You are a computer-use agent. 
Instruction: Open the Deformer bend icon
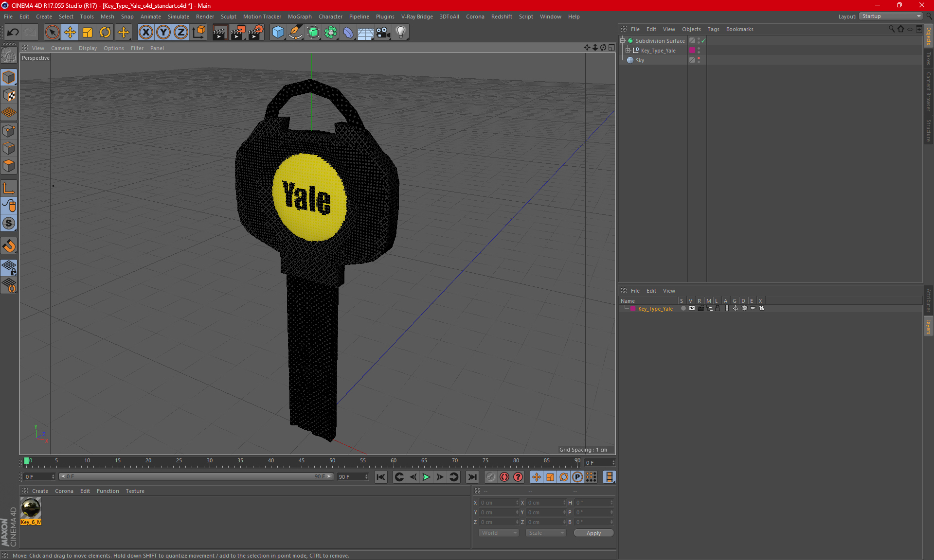[x=348, y=32]
